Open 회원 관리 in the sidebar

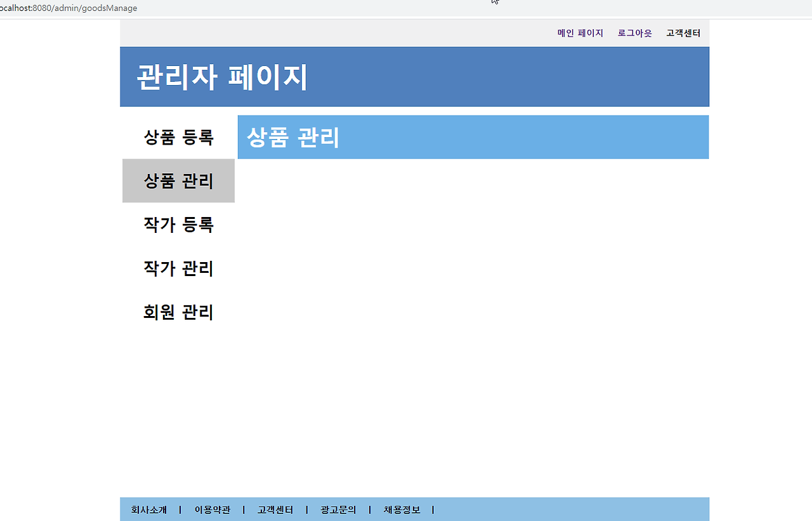tap(178, 312)
